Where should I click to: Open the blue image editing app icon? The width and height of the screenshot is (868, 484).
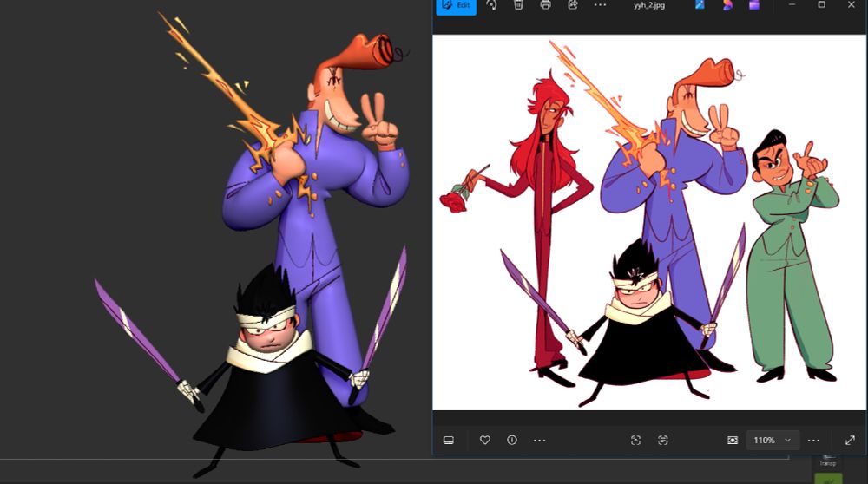700,5
